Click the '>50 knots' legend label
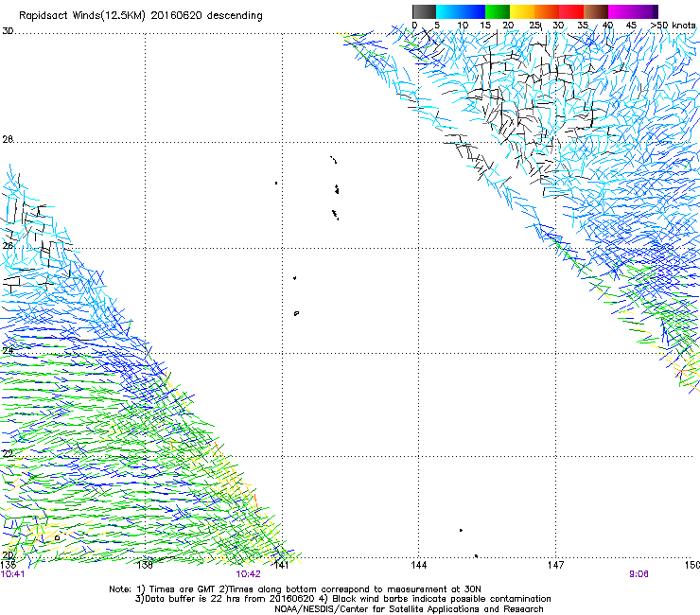 tap(673, 26)
